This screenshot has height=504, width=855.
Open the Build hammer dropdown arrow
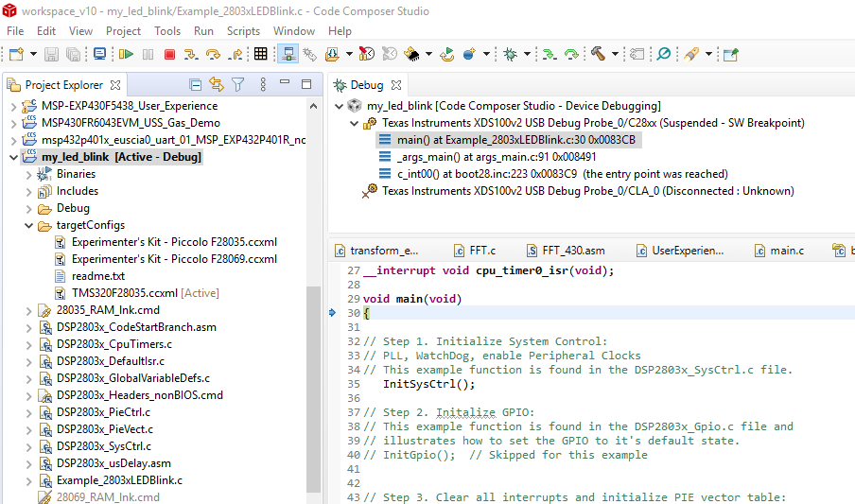[x=615, y=54]
